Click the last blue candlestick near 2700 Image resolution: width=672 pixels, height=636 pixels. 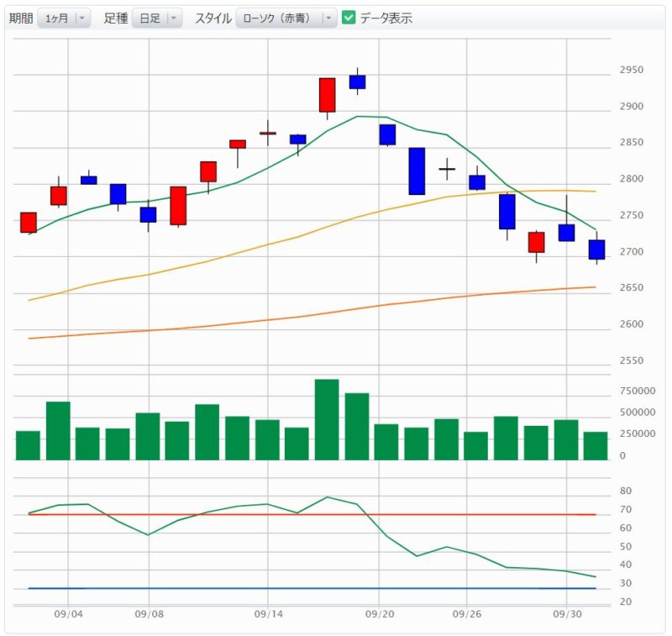(596, 250)
